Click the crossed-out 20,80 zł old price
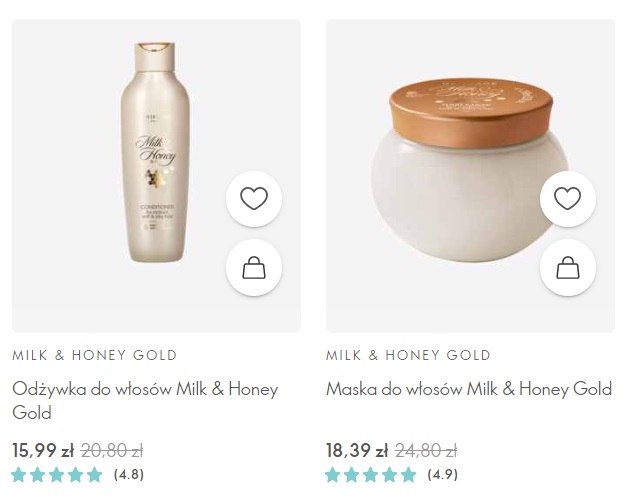The width and height of the screenshot is (626, 500). pos(112,450)
